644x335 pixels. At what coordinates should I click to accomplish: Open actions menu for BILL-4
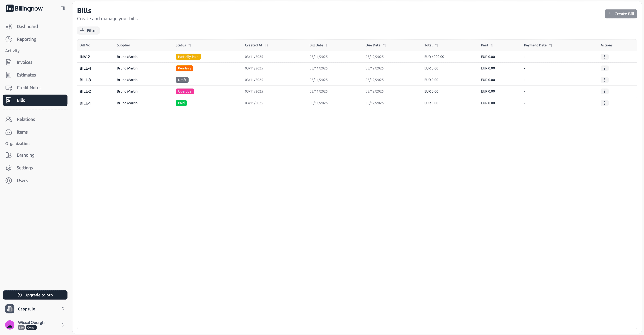click(604, 68)
